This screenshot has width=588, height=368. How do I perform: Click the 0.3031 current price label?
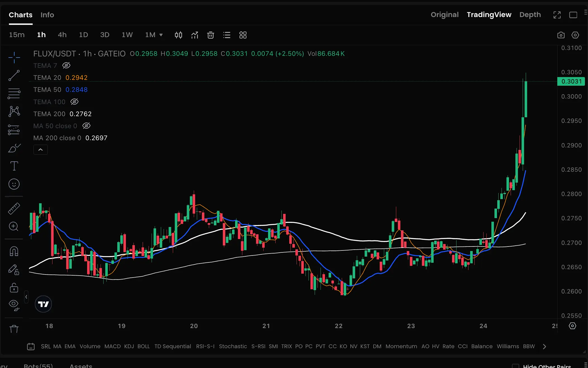click(x=571, y=81)
